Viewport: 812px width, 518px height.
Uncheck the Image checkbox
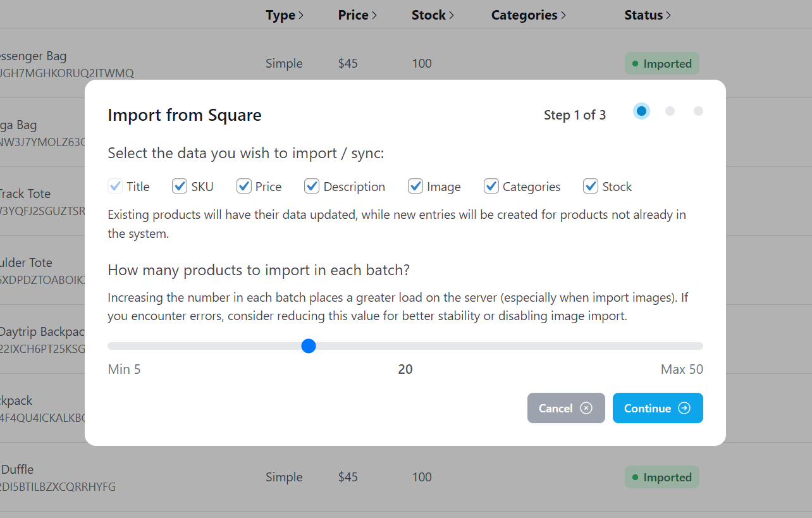(415, 186)
